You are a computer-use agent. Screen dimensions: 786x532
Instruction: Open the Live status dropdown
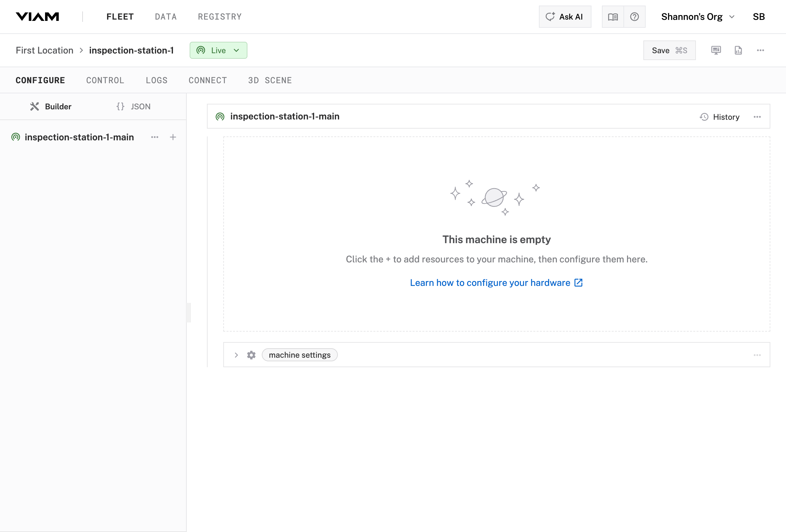[218, 50]
